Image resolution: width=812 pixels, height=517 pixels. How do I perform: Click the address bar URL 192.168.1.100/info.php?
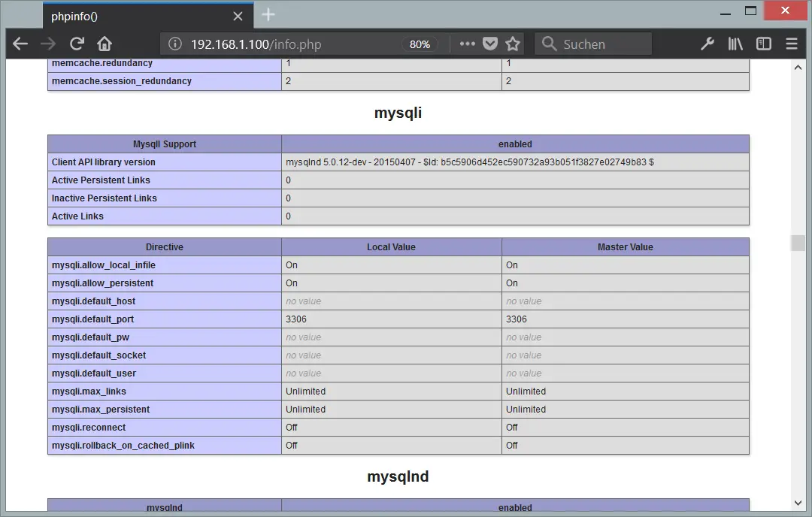256,44
